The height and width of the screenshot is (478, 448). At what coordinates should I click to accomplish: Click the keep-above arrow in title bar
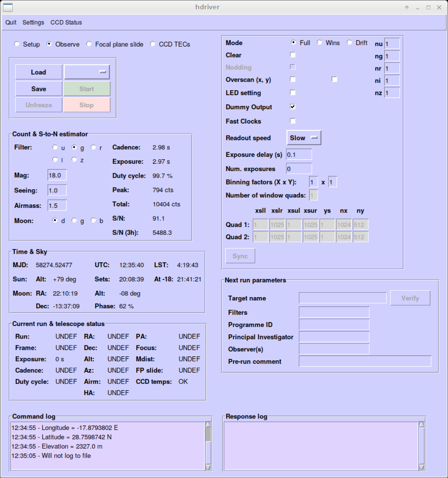tap(407, 8)
